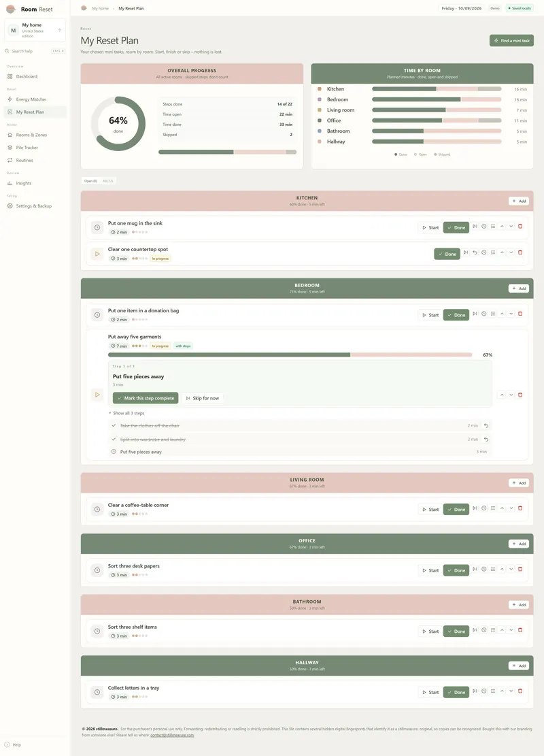Image resolution: width=544 pixels, height=756 pixels.
Task: Open the 'My home' workspace switcher
Action: [35, 30]
